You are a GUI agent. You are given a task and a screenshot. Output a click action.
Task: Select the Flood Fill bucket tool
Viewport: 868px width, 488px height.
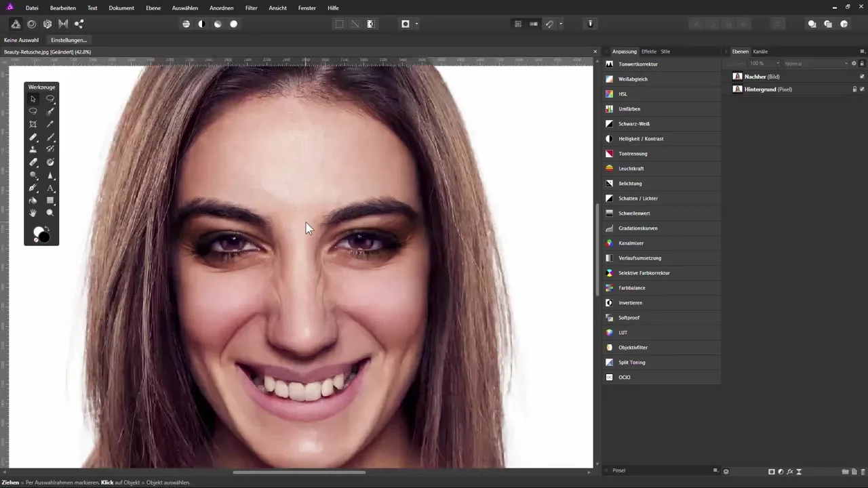tap(33, 201)
